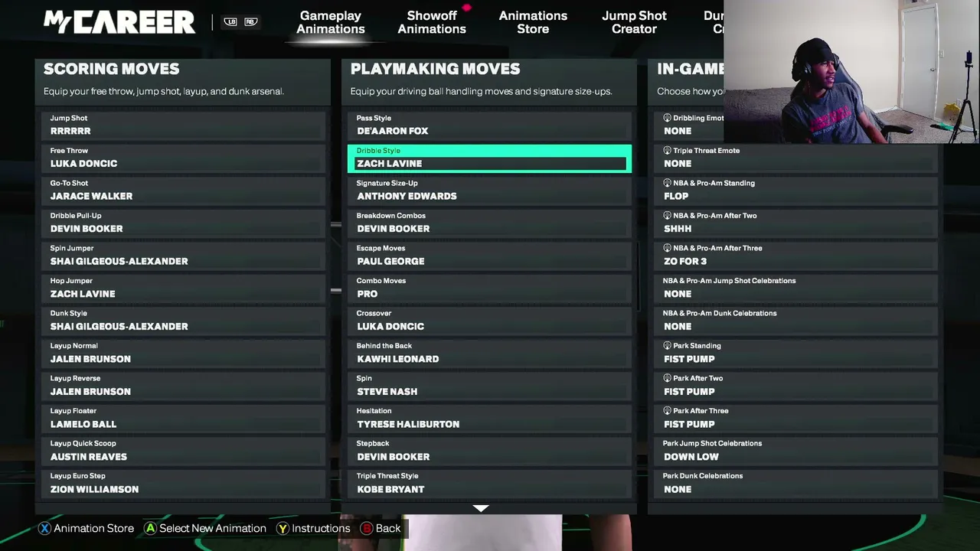Click the MyCareer logo

tap(119, 22)
